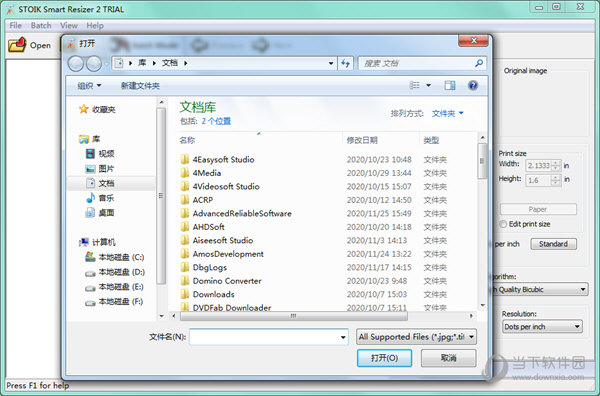Click the 2 locations (2个位置) link
The width and height of the screenshot is (600, 396).
coord(216,121)
